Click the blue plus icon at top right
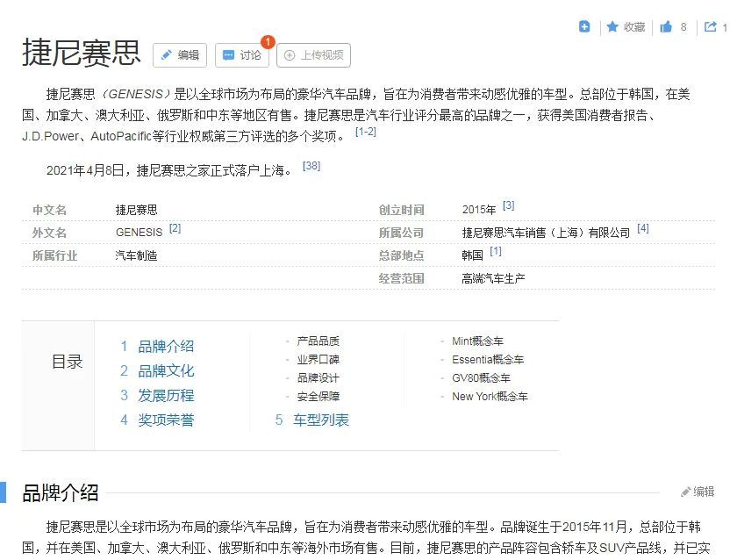The width and height of the screenshot is (737, 560). pyautogui.click(x=584, y=27)
